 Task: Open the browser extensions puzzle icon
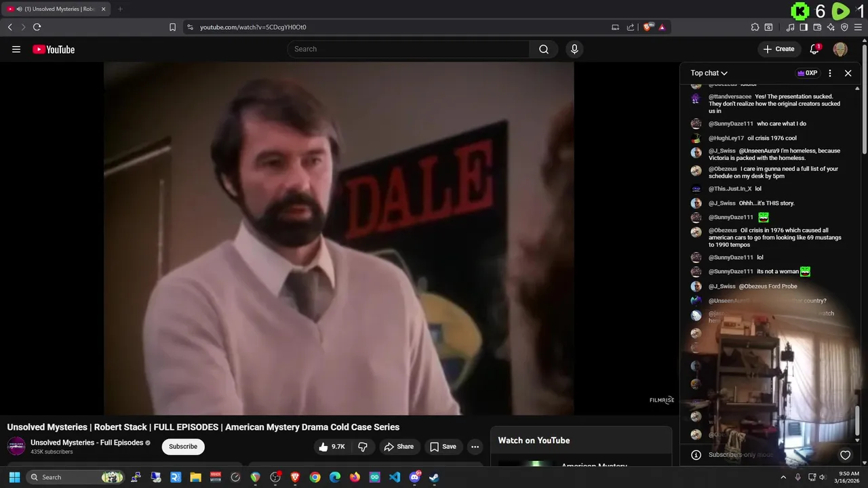pos(755,27)
